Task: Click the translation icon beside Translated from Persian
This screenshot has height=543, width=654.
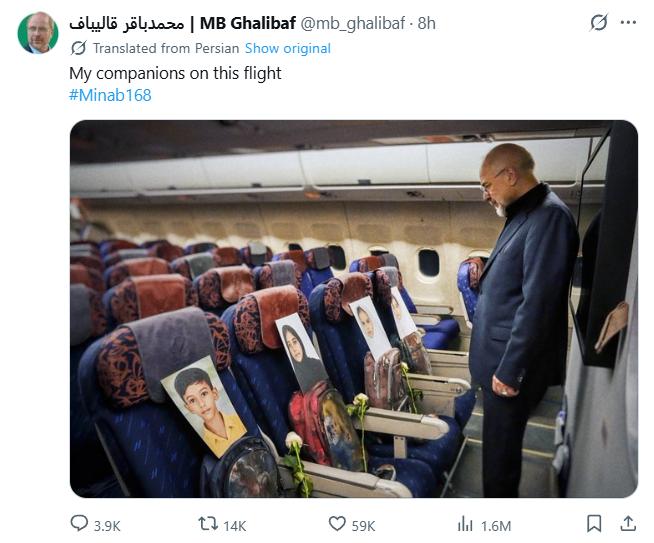Action: (x=77, y=48)
